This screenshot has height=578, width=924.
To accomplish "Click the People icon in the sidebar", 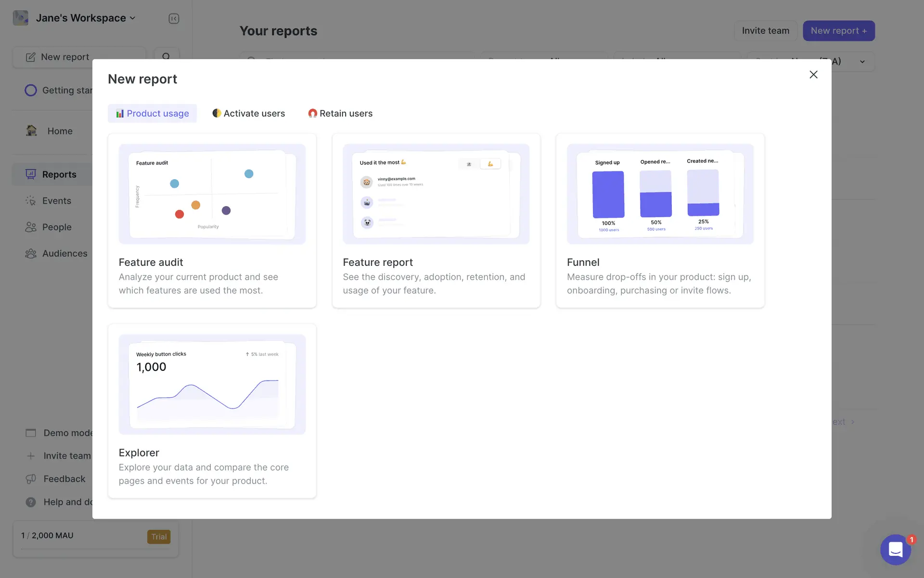I will [31, 227].
